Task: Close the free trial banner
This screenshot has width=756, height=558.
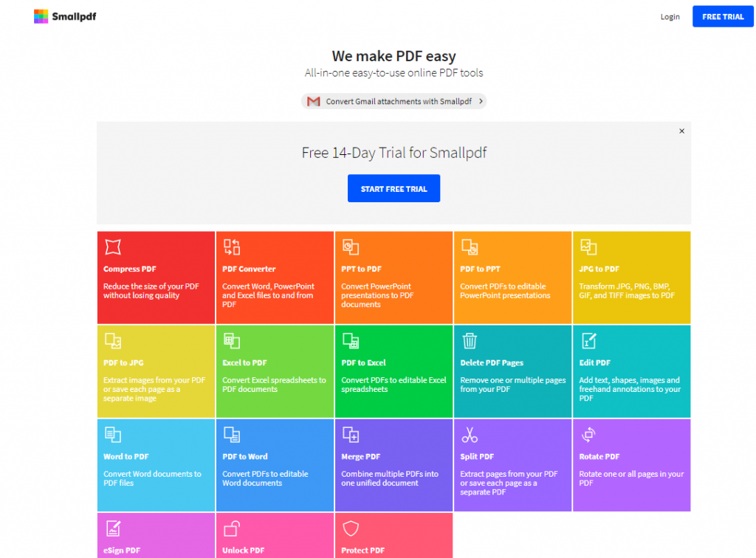Action: tap(681, 131)
